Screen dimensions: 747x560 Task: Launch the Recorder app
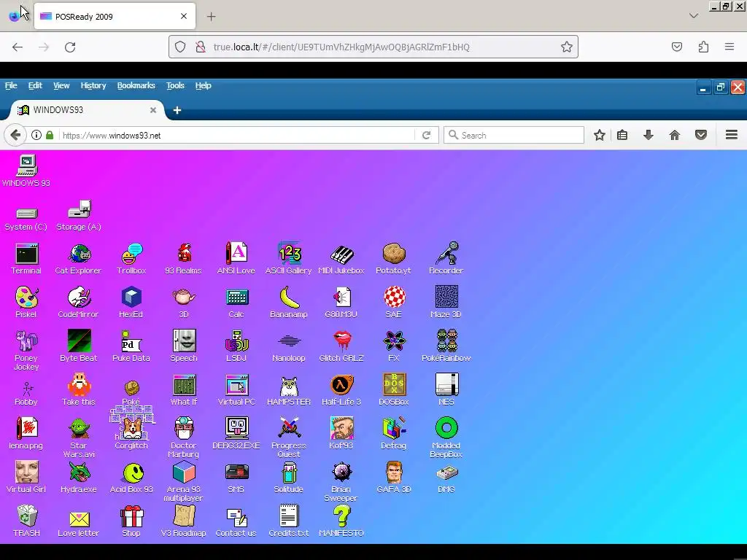tap(446, 259)
